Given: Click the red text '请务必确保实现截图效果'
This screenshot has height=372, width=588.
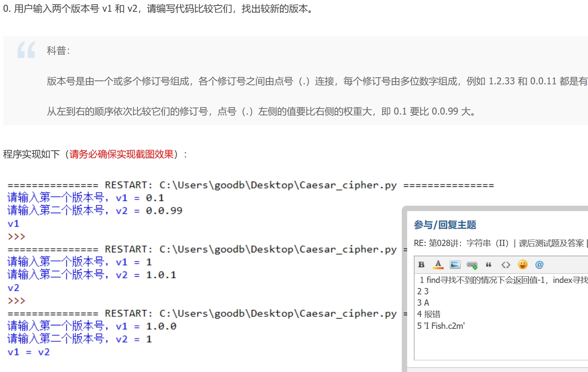Looking at the screenshot, I should (121, 154).
